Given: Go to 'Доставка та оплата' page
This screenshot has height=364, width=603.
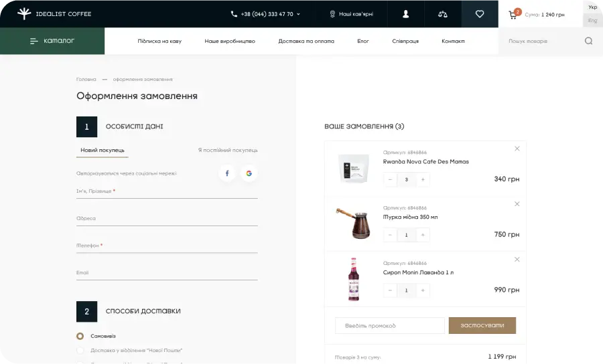Looking at the screenshot, I should click(306, 41).
